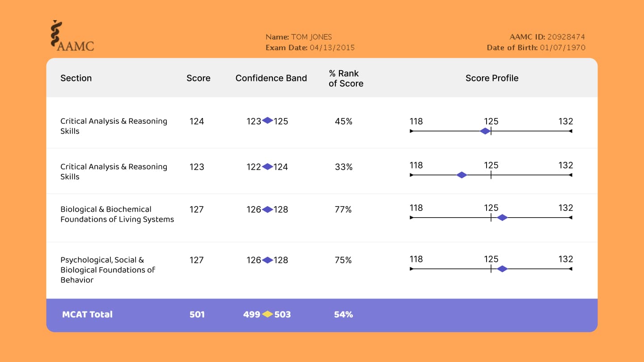Click the 33% rank value
Viewport: 644px width, 362px height.
point(343,167)
